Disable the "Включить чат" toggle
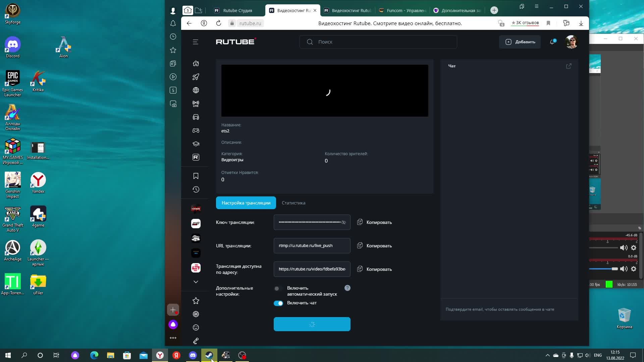The width and height of the screenshot is (644, 362). (278, 303)
